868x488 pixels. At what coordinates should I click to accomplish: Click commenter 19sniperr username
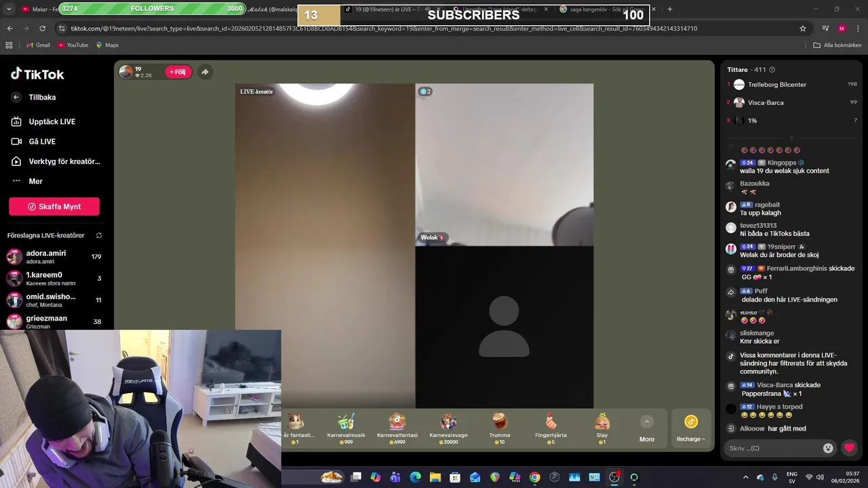[x=781, y=247]
